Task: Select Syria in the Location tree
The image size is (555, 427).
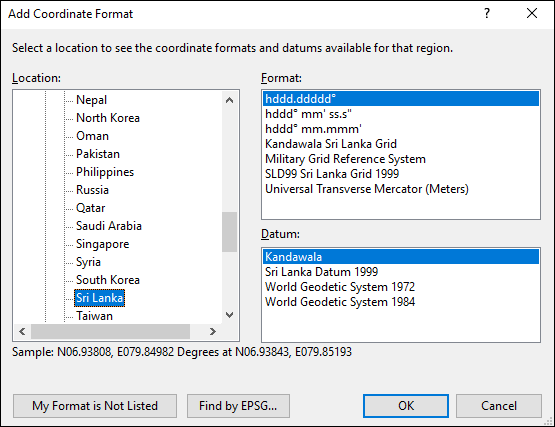Action: click(x=88, y=262)
